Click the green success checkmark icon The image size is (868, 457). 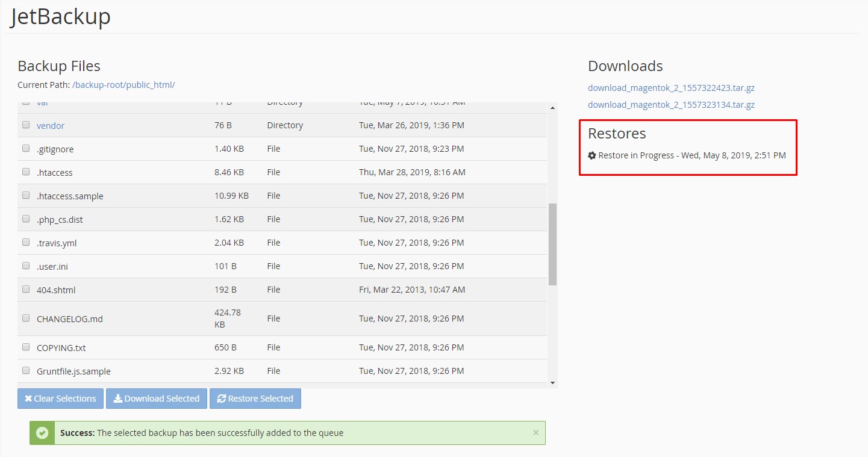[x=42, y=433]
